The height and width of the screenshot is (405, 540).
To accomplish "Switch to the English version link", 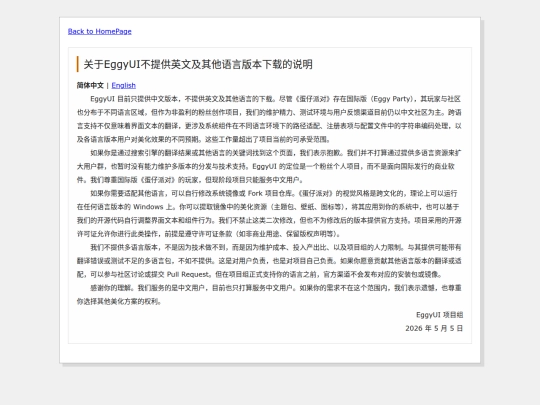I will pos(124,85).
